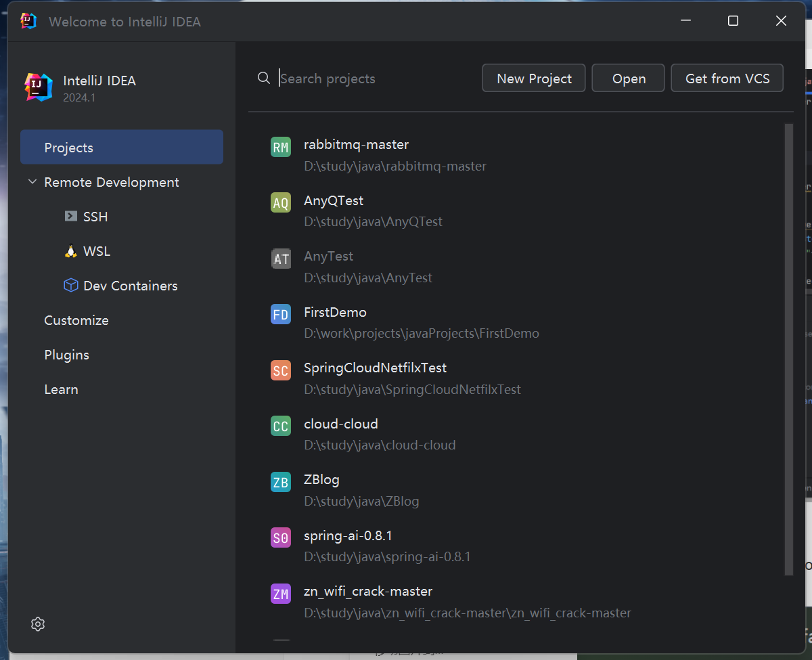The width and height of the screenshot is (812, 660).
Task: Maximize the Welcome to IntelliJ IDEA window
Action: [733, 21]
